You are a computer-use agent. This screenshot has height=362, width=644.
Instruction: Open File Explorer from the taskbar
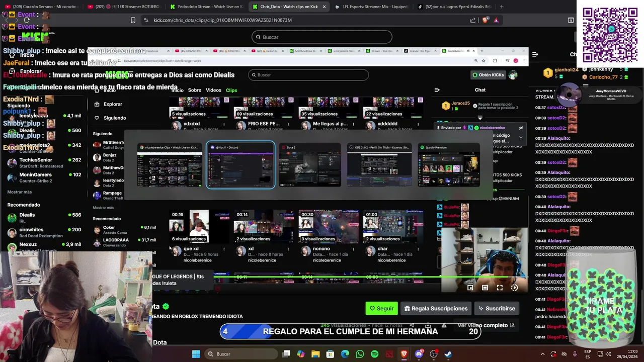tap(315, 354)
